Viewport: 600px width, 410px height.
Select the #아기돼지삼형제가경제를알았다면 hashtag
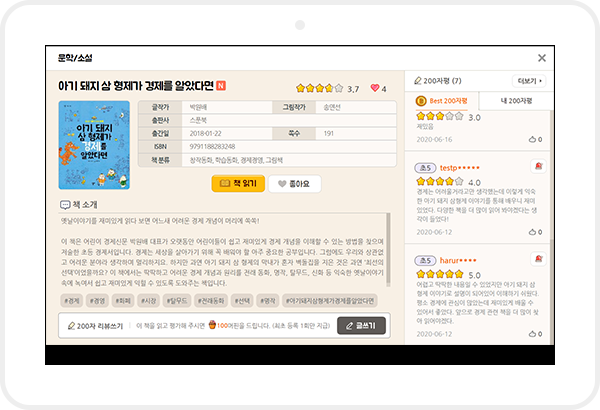[x=330, y=301]
